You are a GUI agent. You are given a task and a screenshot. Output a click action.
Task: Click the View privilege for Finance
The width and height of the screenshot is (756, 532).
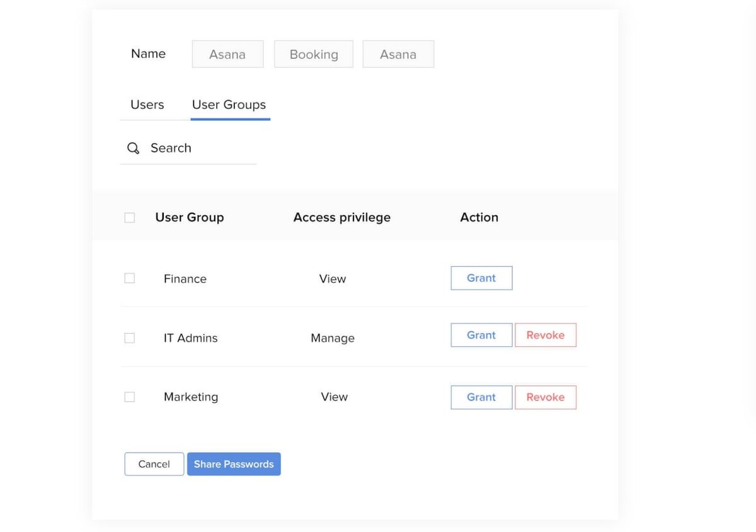[x=333, y=278]
